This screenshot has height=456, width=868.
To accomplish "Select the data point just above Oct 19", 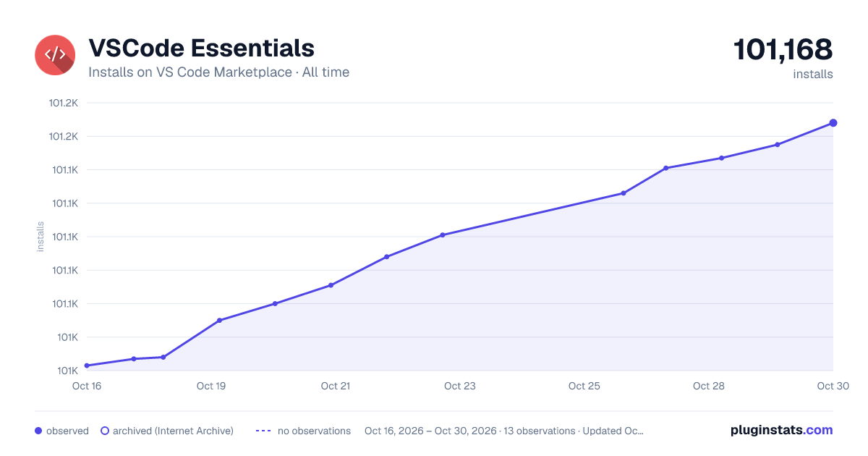I will [x=219, y=321].
